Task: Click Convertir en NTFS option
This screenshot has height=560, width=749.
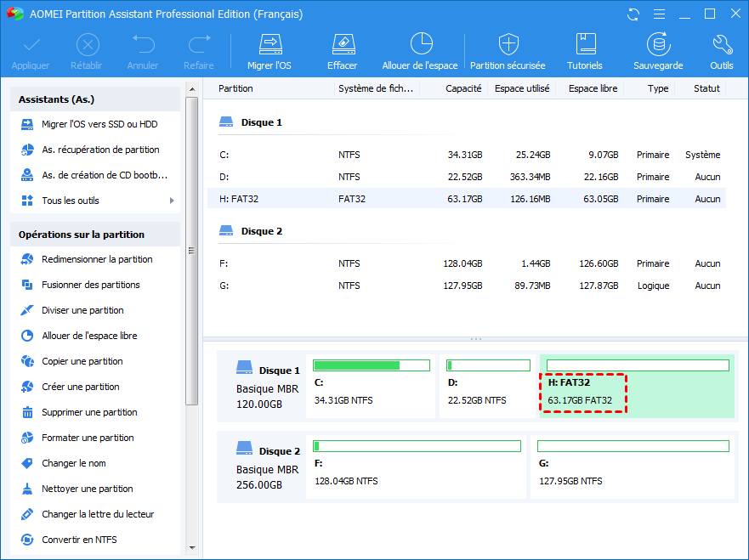Action: click(79, 540)
